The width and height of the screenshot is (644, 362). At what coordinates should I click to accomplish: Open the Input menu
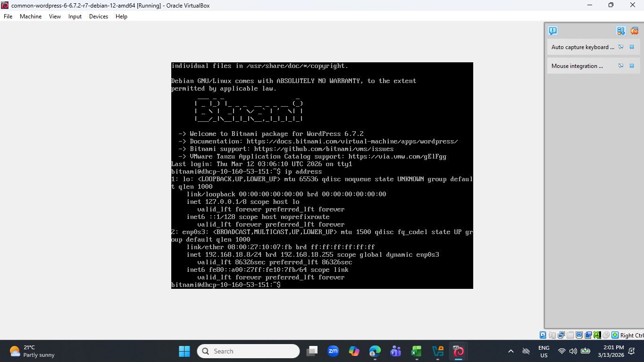(x=75, y=16)
